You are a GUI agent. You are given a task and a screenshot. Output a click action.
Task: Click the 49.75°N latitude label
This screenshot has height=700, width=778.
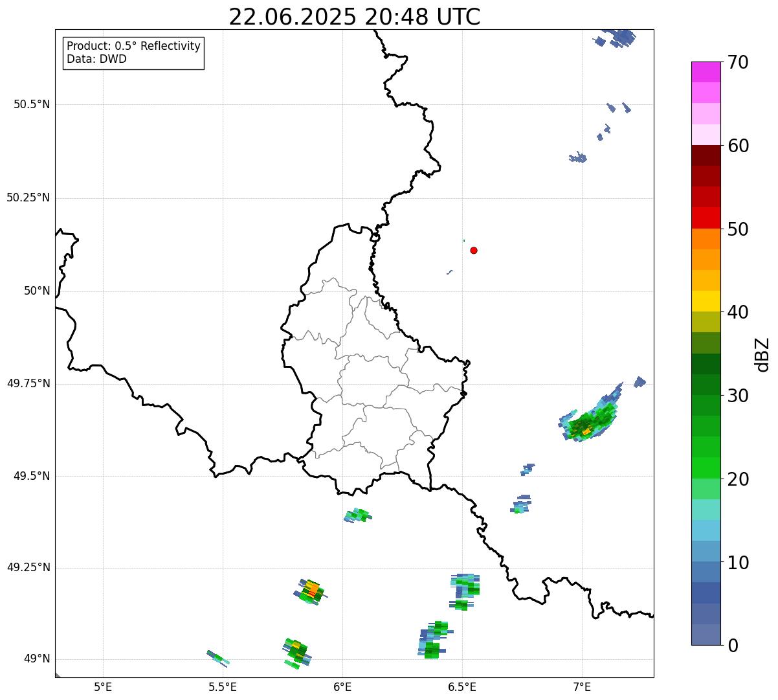(x=28, y=383)
